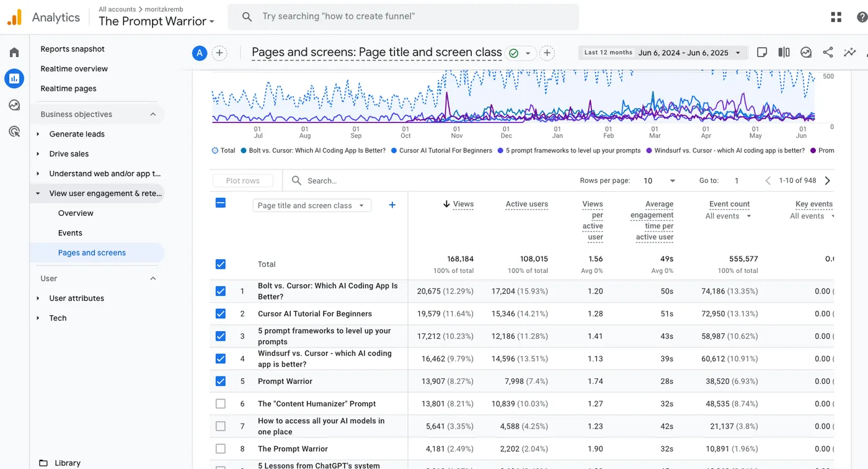The height and width of the screenshot is (469, 868).
Task: Open the Overview report
Action: pyautogui.click(x=76, y=213)
